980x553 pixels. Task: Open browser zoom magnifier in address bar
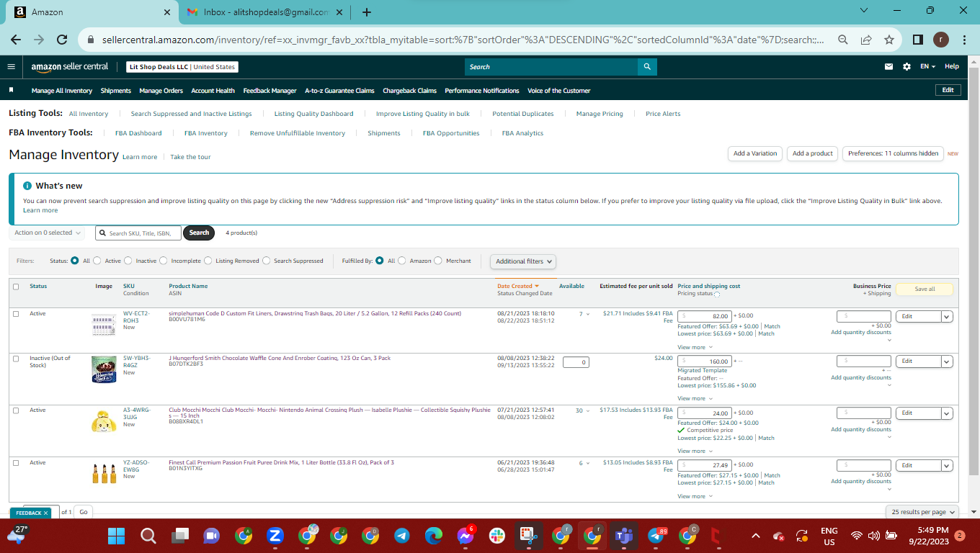[842, 40]
